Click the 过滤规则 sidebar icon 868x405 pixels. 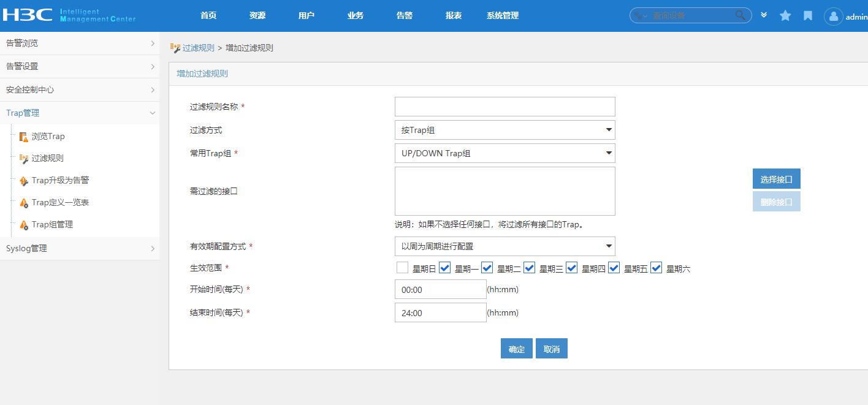tap(24, 158)
